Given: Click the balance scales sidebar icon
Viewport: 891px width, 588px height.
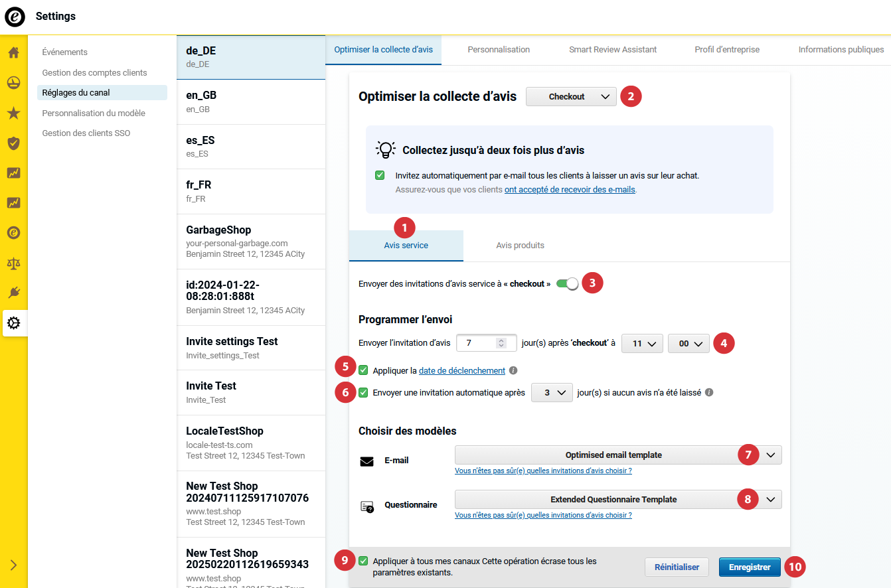Looking at the screenshot, I should (13, 263).
